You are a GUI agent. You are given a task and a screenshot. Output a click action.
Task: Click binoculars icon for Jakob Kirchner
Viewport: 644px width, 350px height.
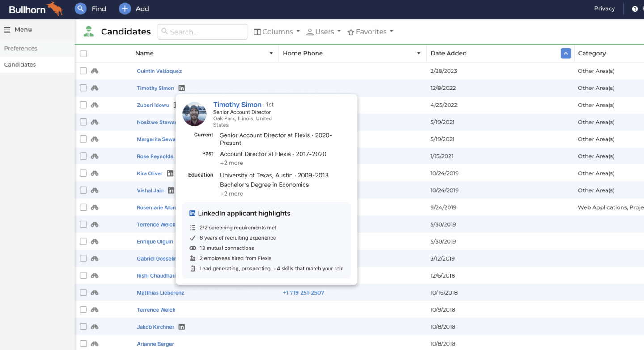pyautogui.click(x=94, y=327)
